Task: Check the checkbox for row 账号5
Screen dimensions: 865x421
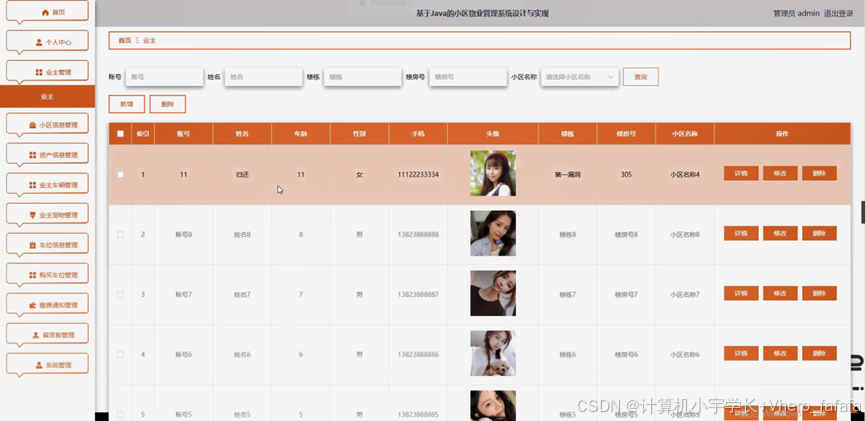Action: pyautogui.click(x=120, y=414)
